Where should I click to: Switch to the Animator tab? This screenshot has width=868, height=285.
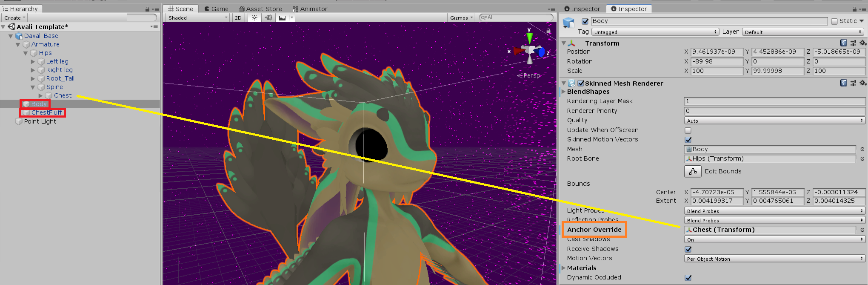click(310, 9)
